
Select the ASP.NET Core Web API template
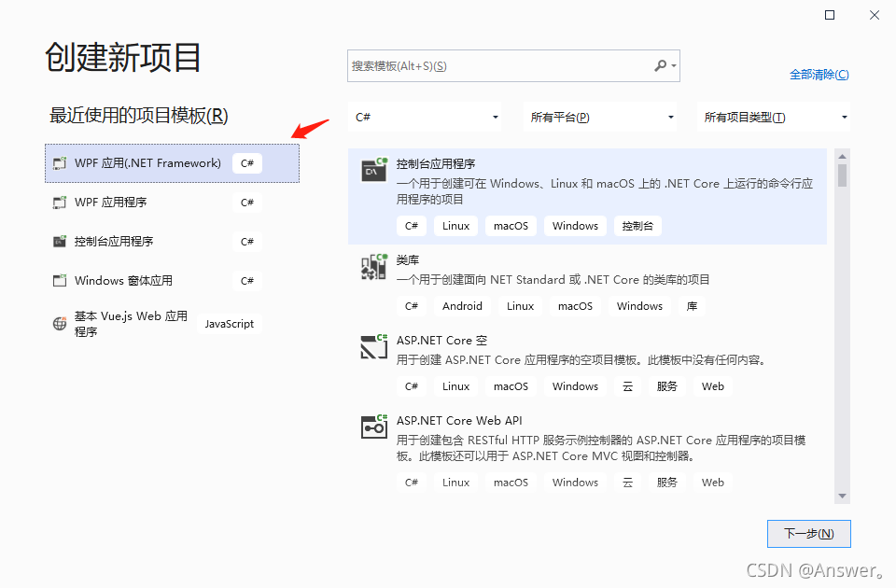click(587, 453)
